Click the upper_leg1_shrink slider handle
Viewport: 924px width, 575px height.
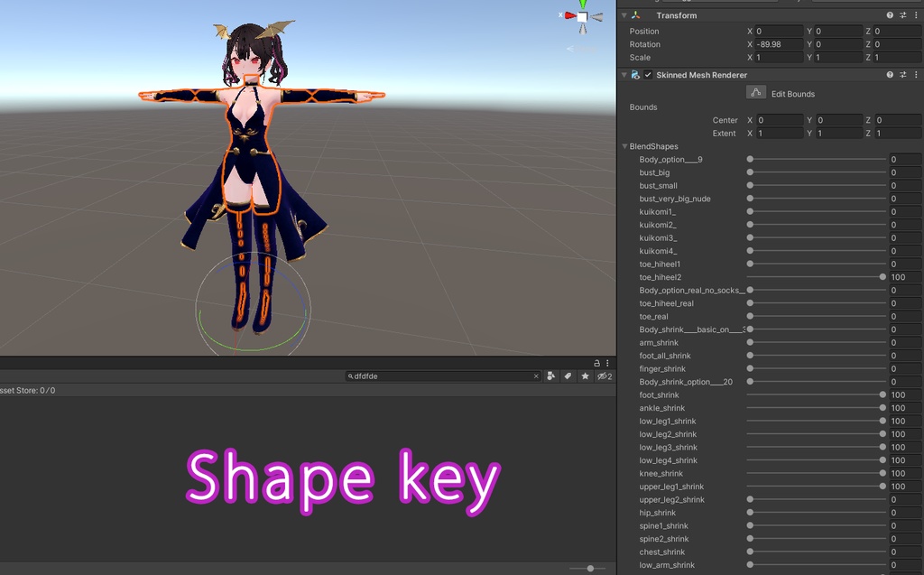(882, 487)
